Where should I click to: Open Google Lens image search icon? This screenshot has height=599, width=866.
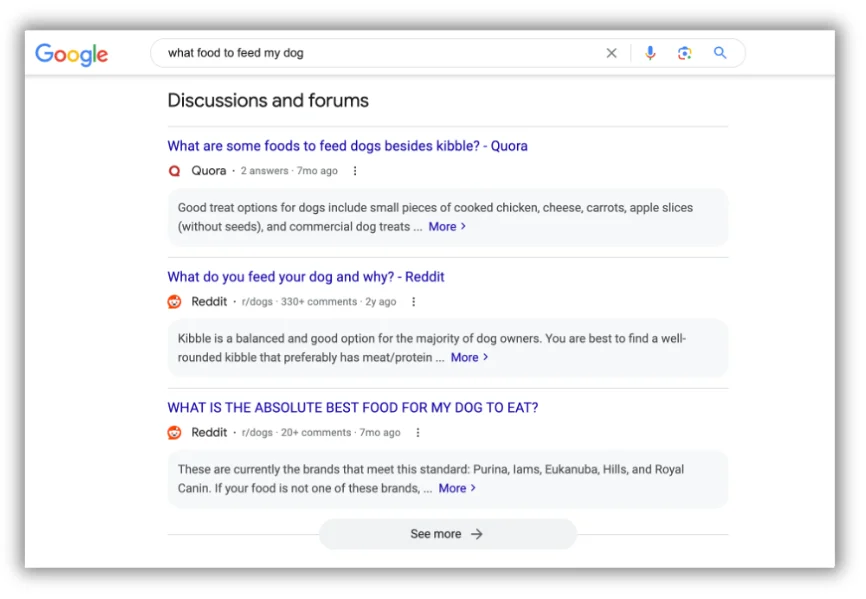[x=685, y=53]
